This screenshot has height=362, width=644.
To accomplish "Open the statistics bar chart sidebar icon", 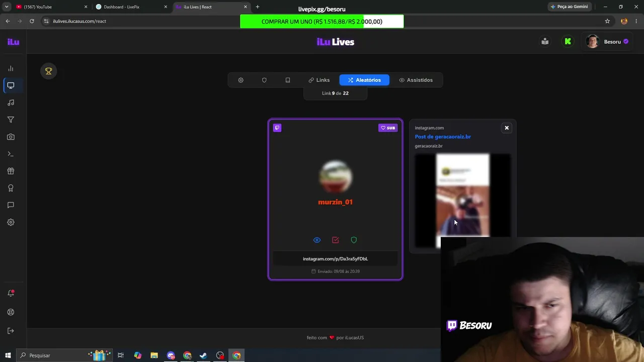I will click(11, 68).
